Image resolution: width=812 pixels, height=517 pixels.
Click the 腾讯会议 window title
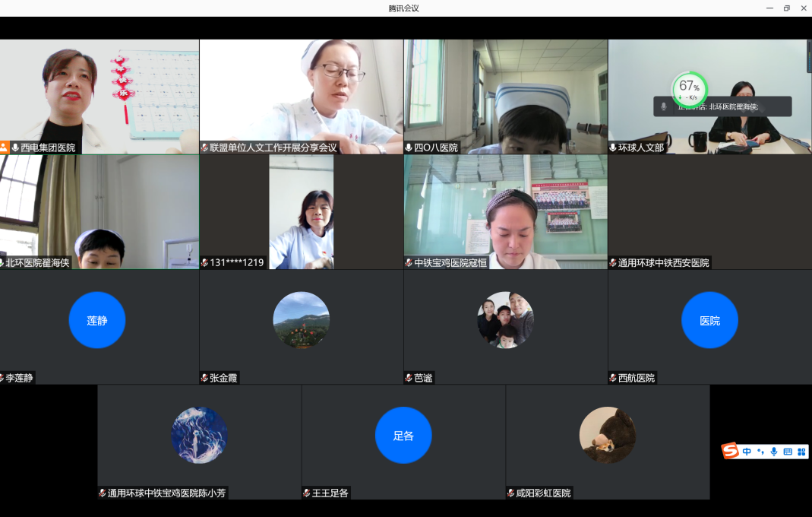point(403,8)
